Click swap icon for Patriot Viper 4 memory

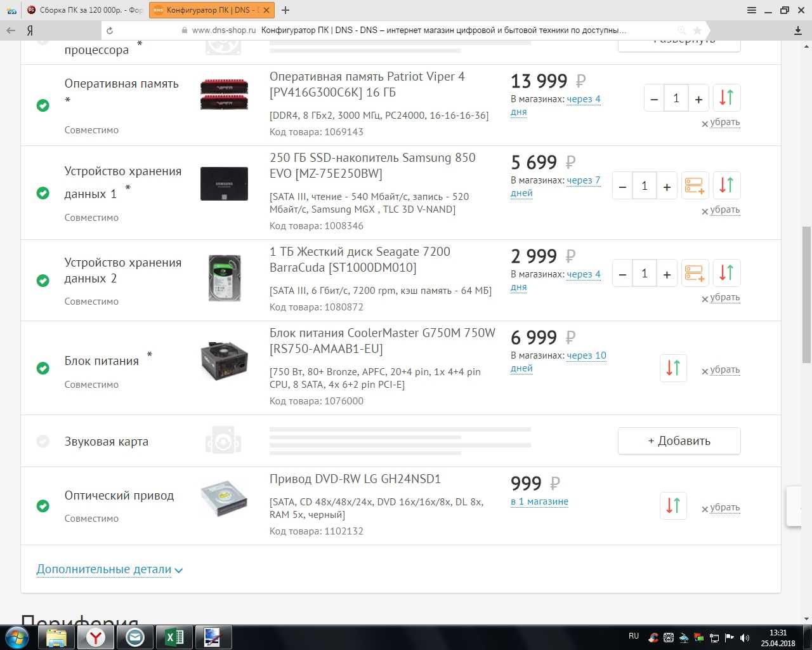pyautogui.click(x=727, y=98)
